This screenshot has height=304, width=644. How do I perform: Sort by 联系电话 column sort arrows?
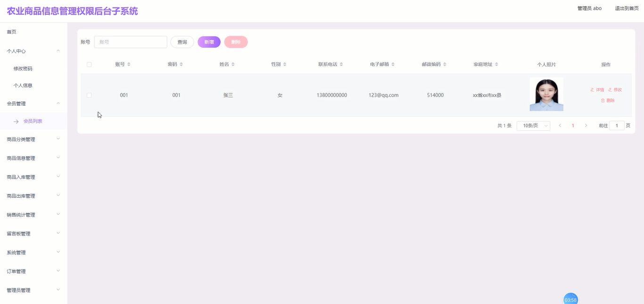click(x=341, y=64)
